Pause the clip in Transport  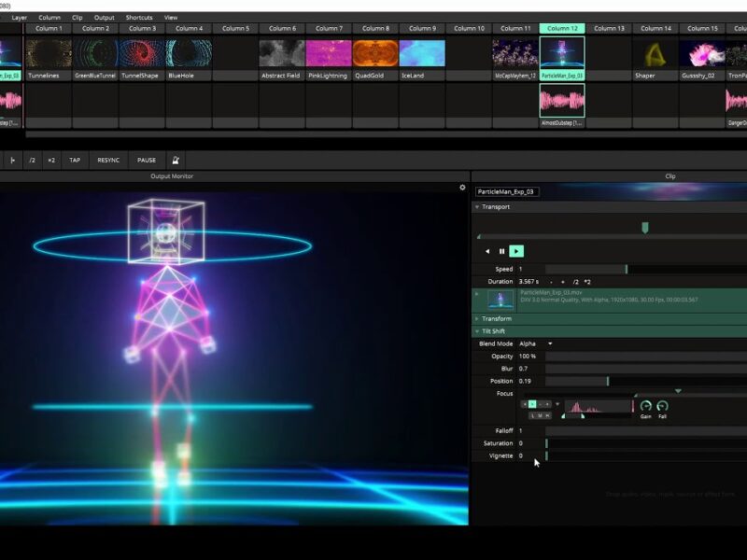(x=501, y=251)
